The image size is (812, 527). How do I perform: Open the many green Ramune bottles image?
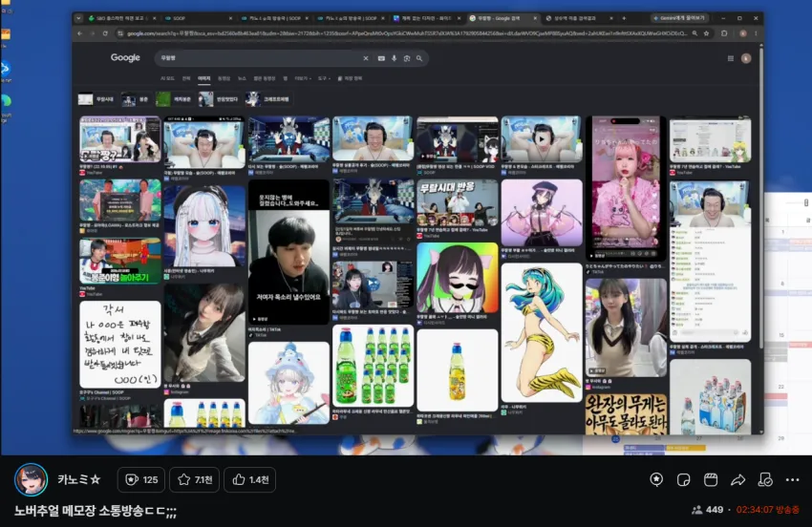(x=373, y=366)
